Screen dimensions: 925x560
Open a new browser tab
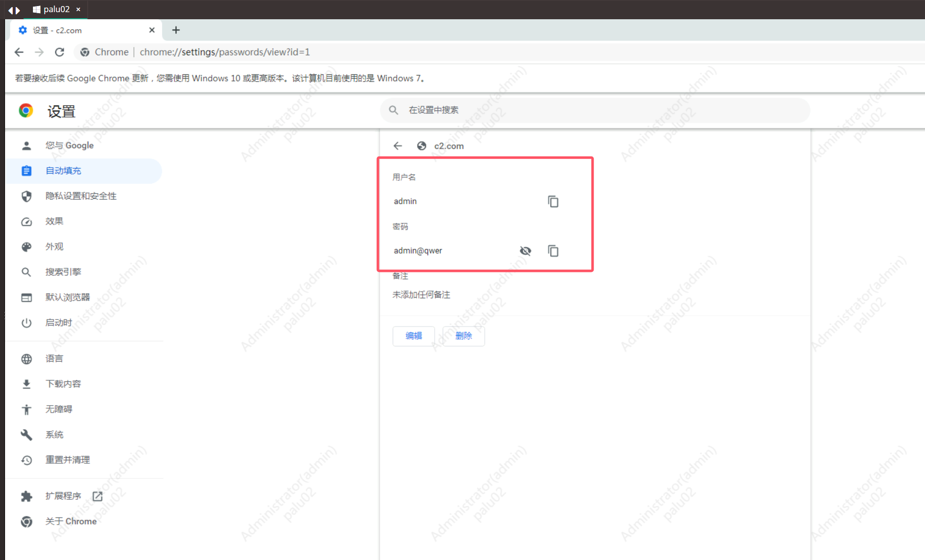click(x=176, y=30)
